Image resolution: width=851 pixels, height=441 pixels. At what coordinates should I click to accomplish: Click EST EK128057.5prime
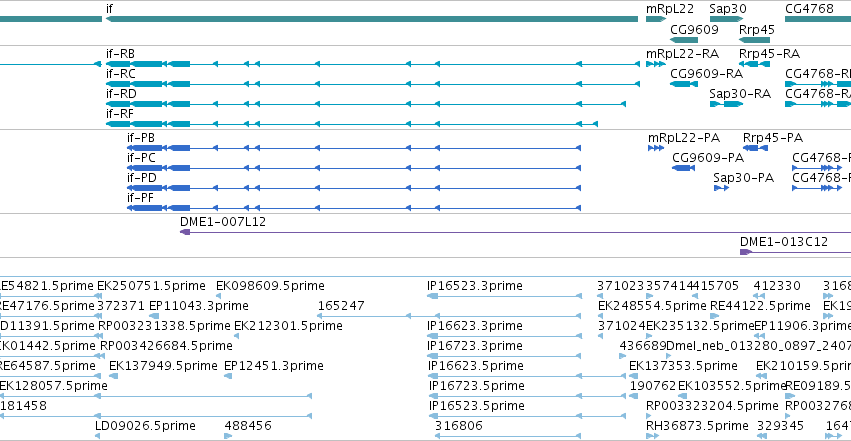(53, 386)
